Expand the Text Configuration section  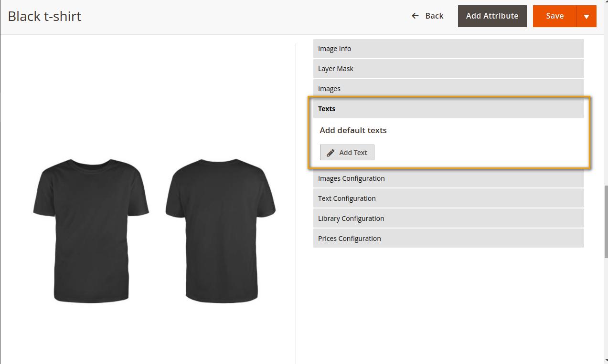point(448,198)
